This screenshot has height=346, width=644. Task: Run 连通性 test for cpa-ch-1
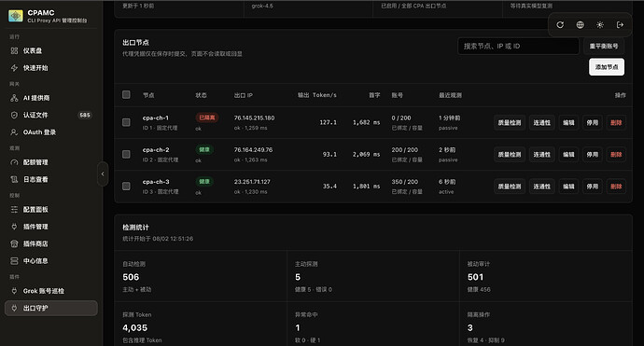[x=541, y=123]
